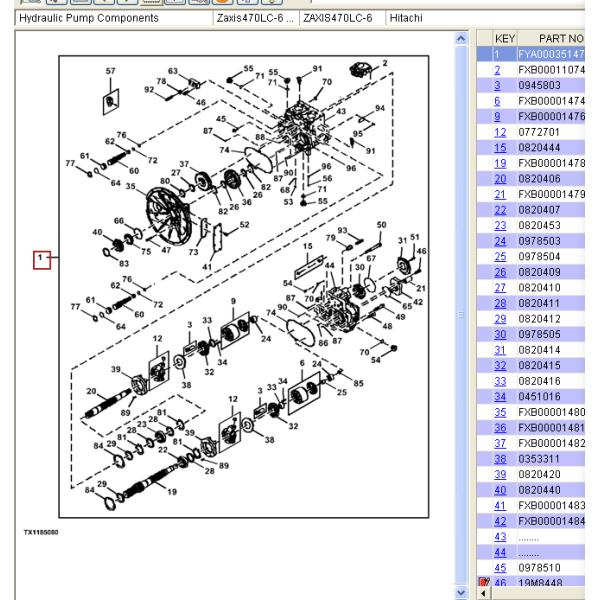Click key 25 link

tap(497, 255)
